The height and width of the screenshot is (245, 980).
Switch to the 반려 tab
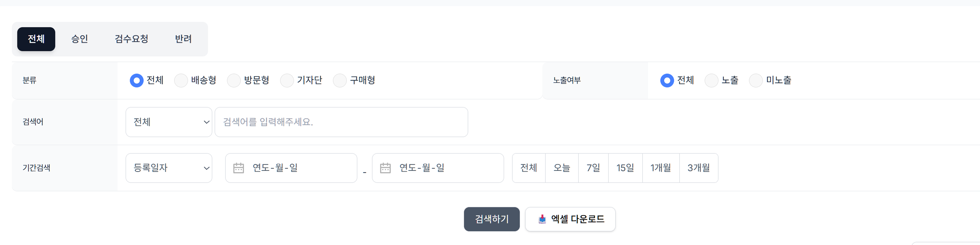point(183,39)
